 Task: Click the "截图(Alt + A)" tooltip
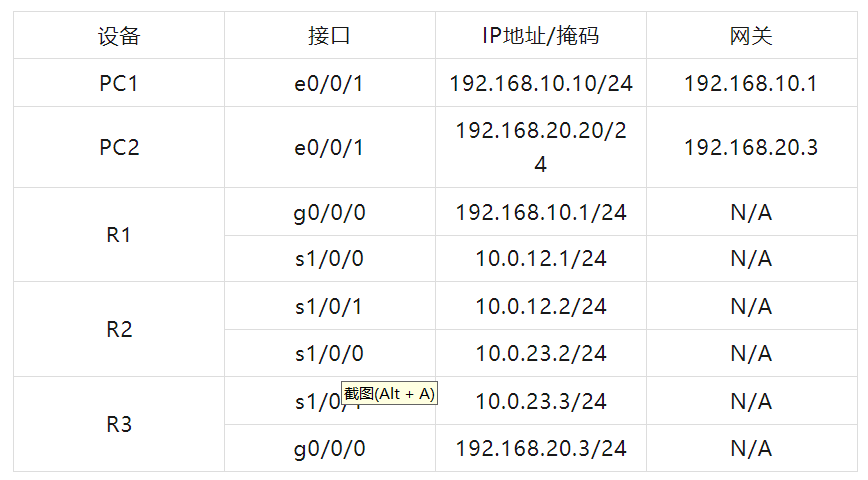[390, 393]
